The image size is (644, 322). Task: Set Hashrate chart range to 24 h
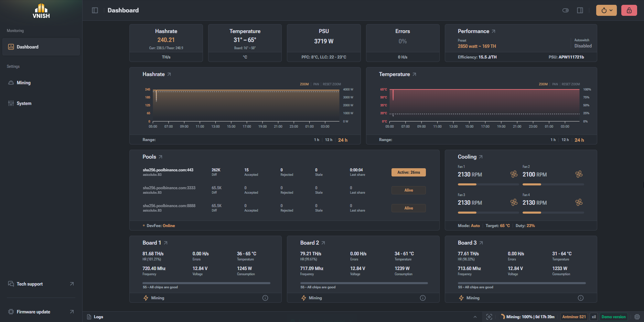pyautogui.click(x=343, y=140)
